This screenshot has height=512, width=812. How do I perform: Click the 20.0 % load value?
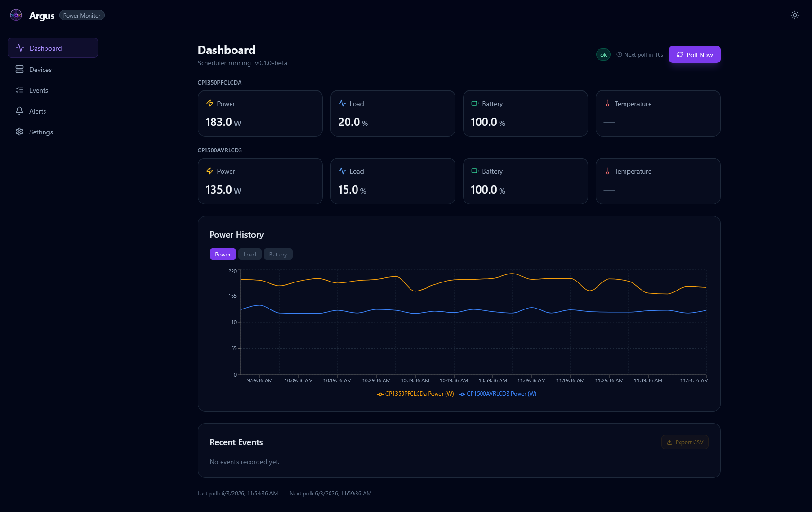[x=353, y=122]
